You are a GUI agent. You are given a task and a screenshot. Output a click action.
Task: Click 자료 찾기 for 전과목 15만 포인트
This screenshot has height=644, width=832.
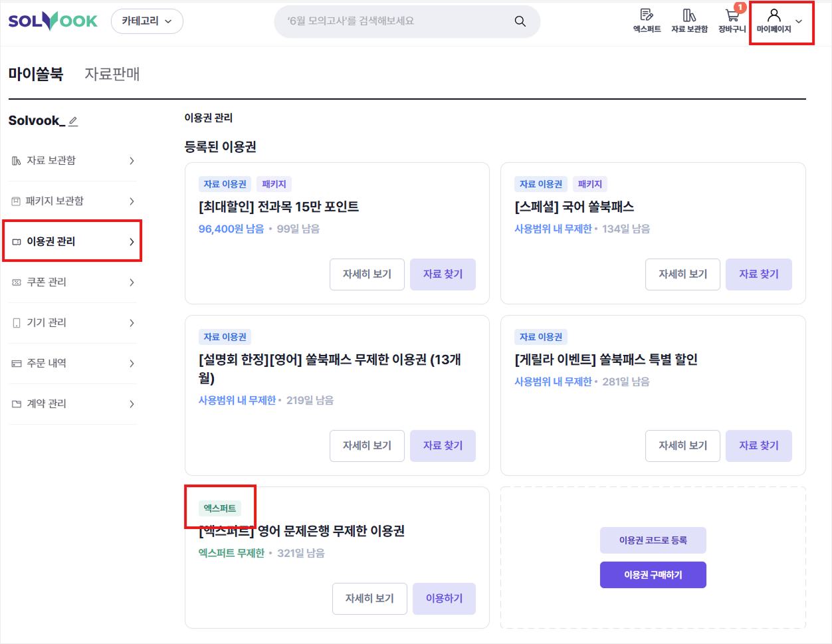coord(443,274)
